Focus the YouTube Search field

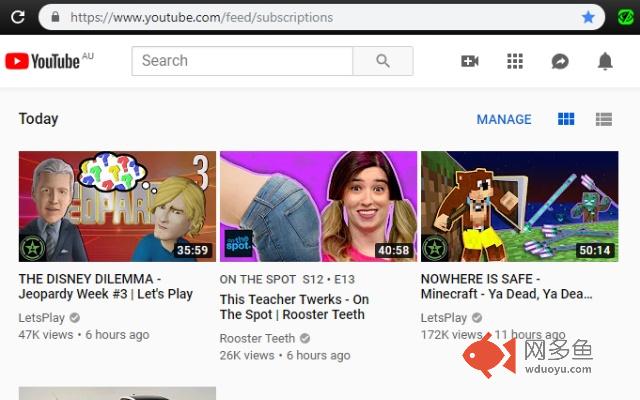coord(242,61)
